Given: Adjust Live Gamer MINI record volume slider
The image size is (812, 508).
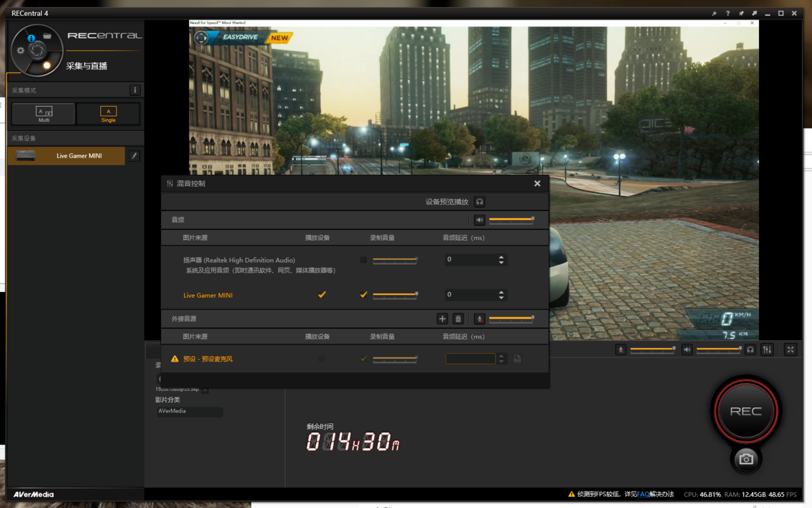Looking at the screenshot, I should (x=395, y=295).
